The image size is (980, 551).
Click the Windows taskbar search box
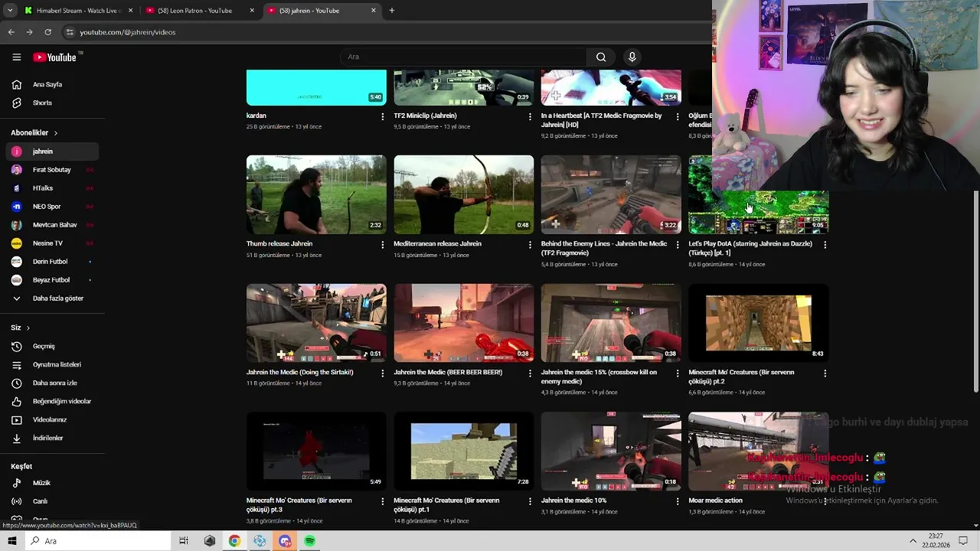(x=97, y=541)
